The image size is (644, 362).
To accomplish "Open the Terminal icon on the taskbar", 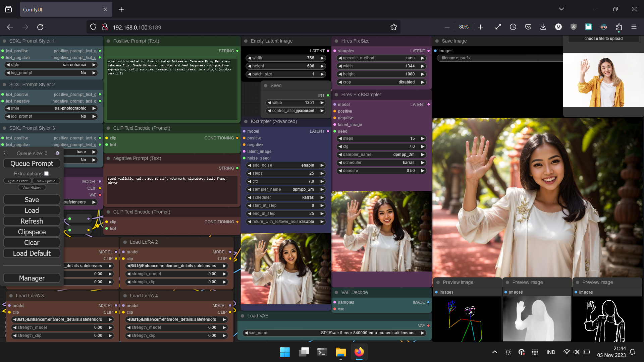I will 322,352.
